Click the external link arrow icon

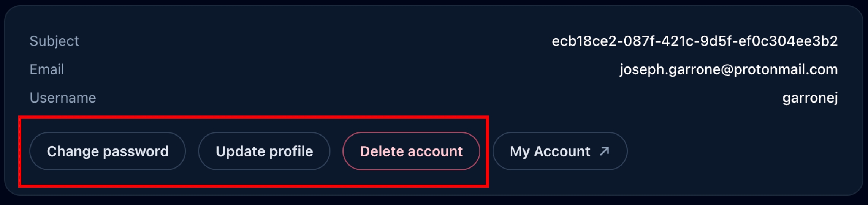(604, 151)
